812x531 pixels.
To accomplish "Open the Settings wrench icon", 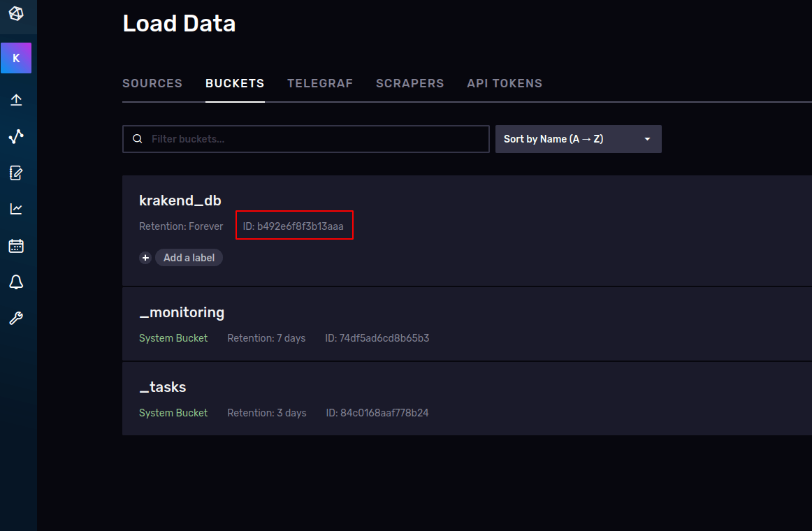I will point(16,319).
